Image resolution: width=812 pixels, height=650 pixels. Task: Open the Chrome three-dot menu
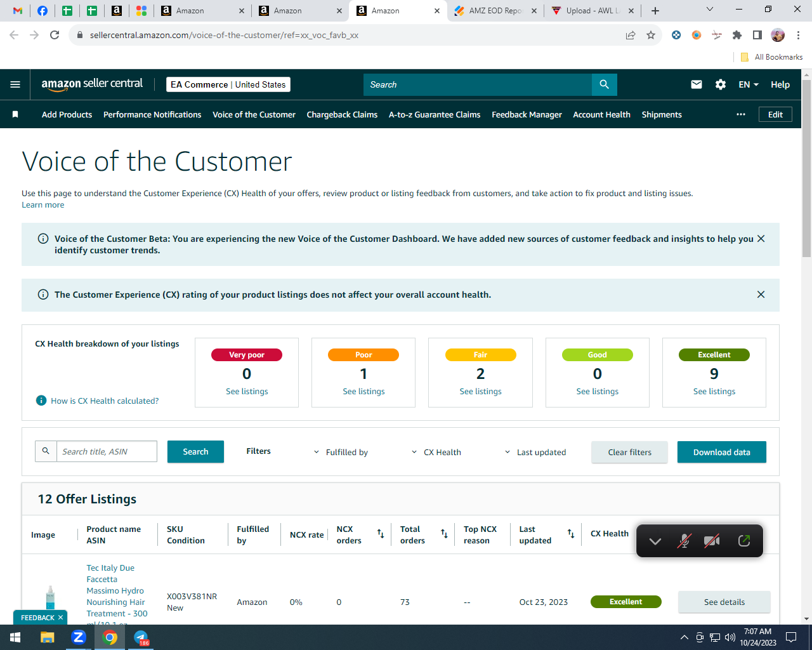[x=799, y=35]
